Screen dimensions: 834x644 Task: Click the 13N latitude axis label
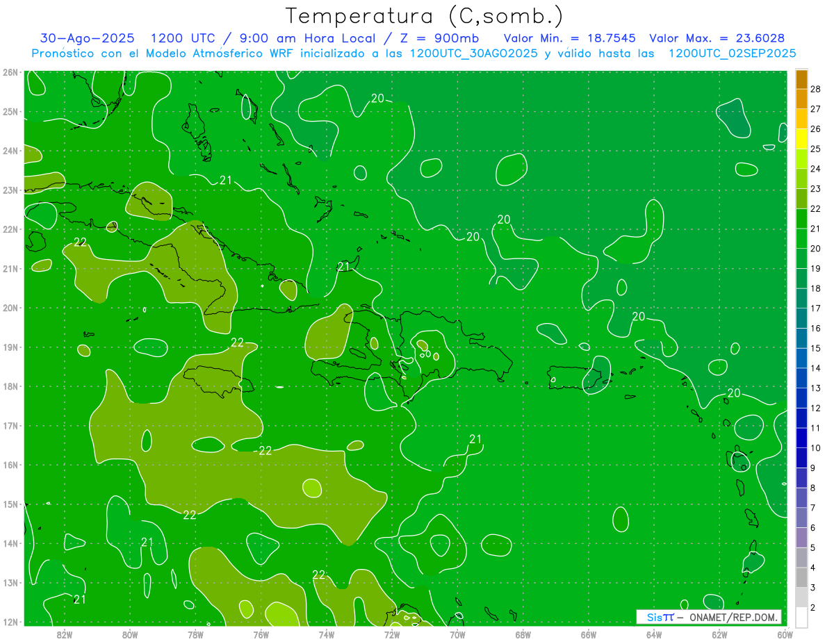click(x=10, y=582)
